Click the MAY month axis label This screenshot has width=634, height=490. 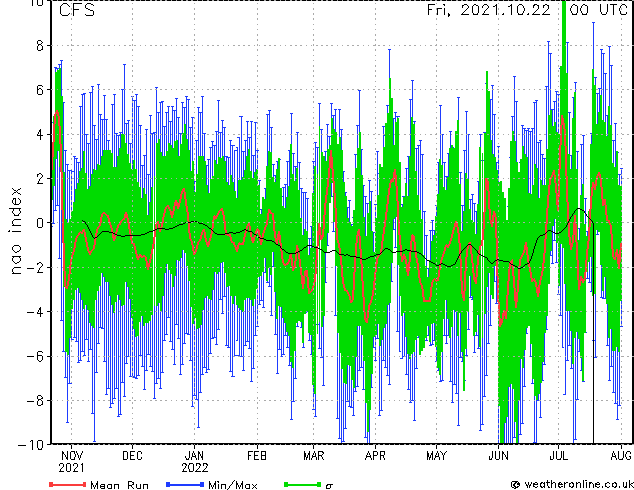(x=436, y=456)
